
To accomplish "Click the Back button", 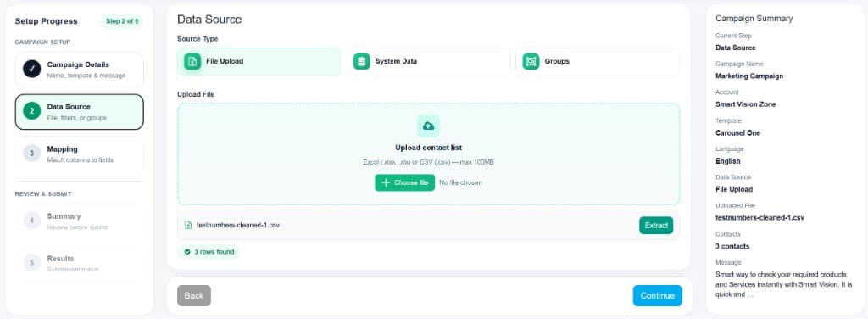I will [x=194, y=296].
